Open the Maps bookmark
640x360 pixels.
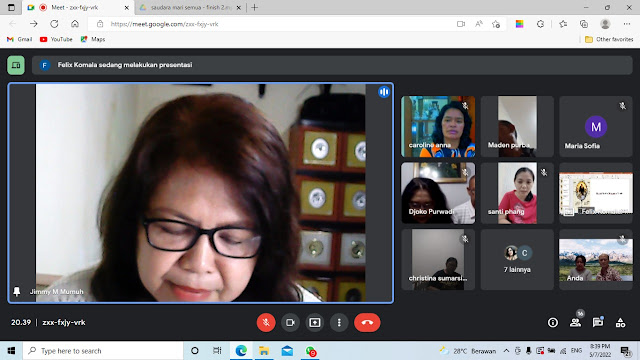point(93,39)
